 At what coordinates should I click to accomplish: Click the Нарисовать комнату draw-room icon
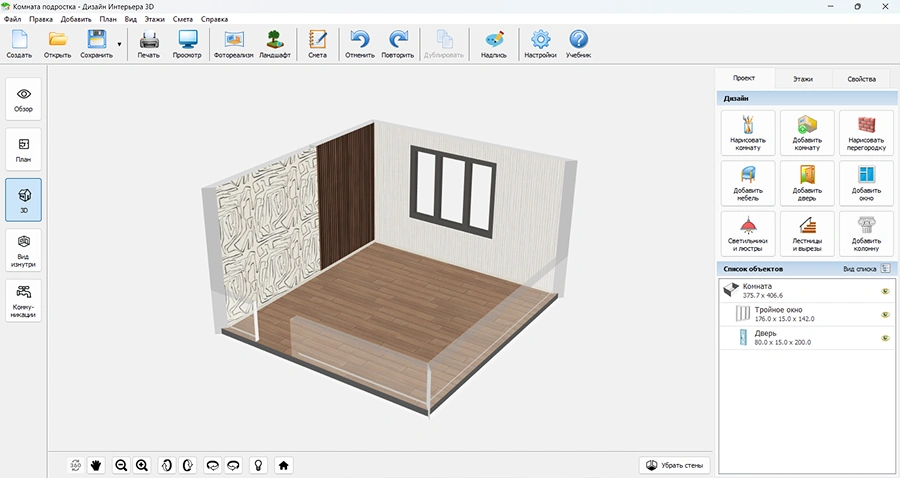click(x=747, y=131)
